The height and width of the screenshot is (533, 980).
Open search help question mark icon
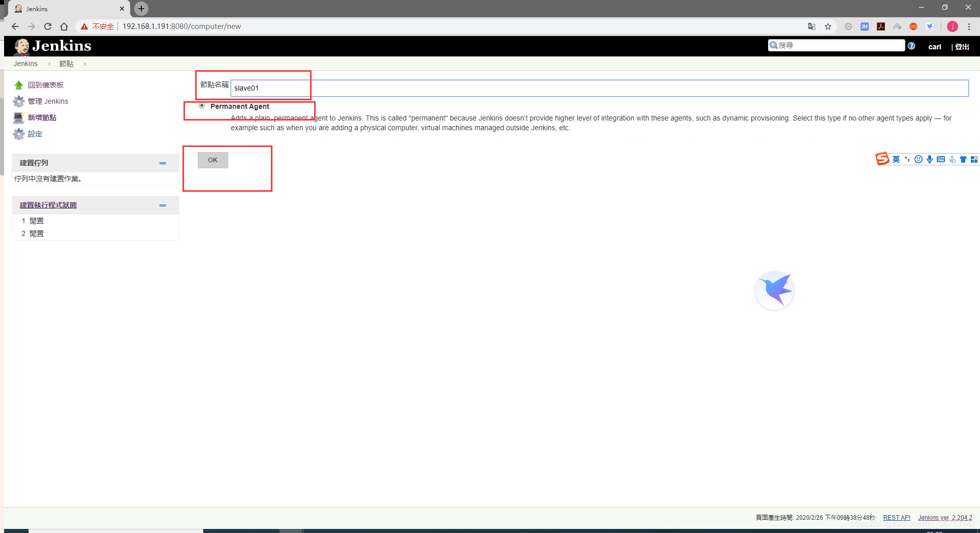(911, 46)
